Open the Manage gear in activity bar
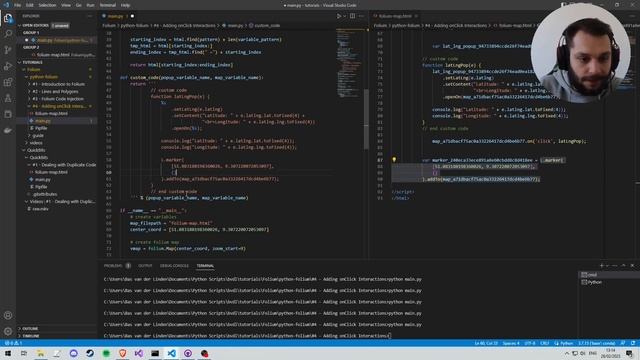 8,331
